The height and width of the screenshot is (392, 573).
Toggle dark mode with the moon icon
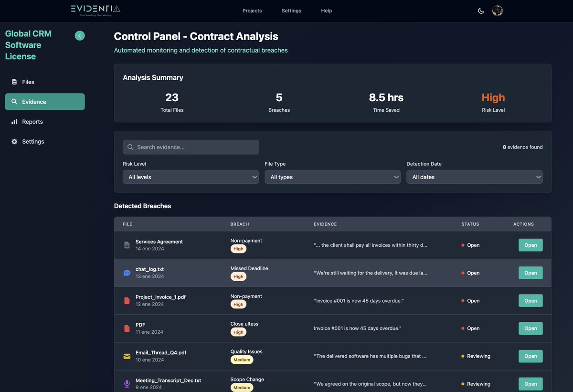click(481, 10)
